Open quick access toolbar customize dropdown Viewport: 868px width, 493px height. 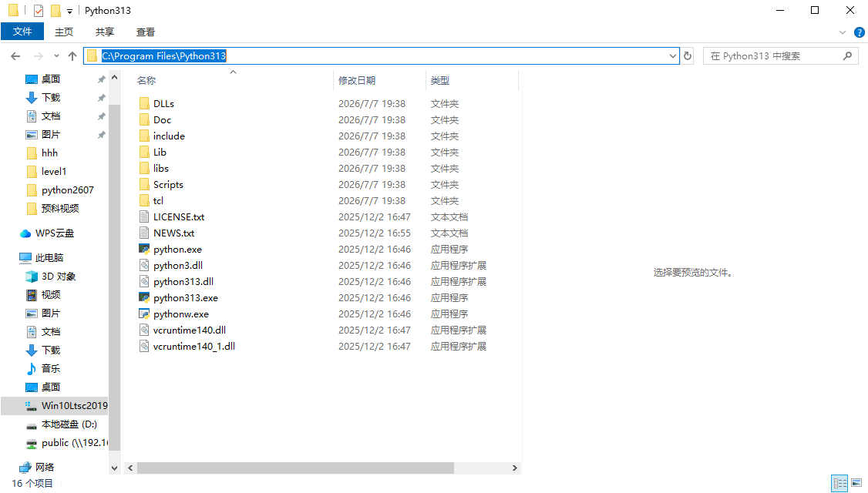69,11
